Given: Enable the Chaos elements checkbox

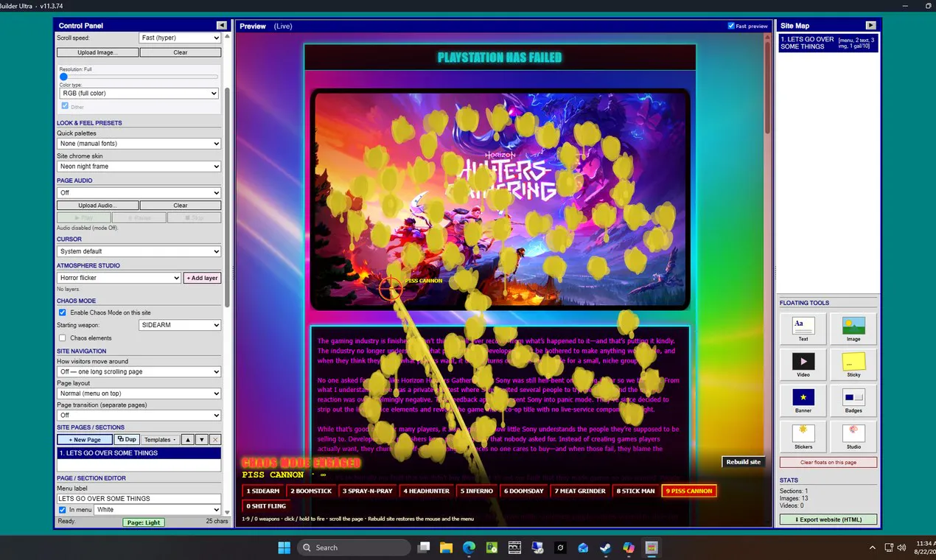Looking at the screenshot, I should (63, 338).
